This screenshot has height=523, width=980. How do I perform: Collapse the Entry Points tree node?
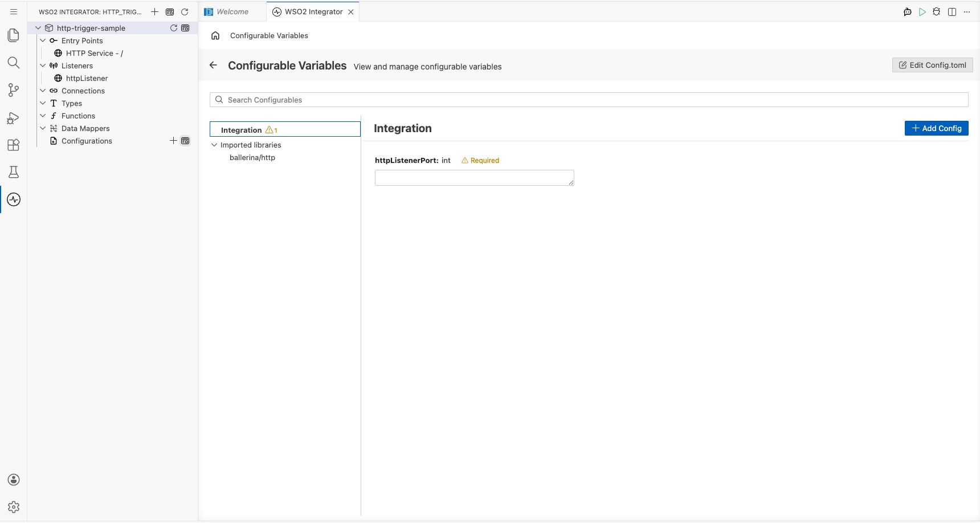click(43, 40)
